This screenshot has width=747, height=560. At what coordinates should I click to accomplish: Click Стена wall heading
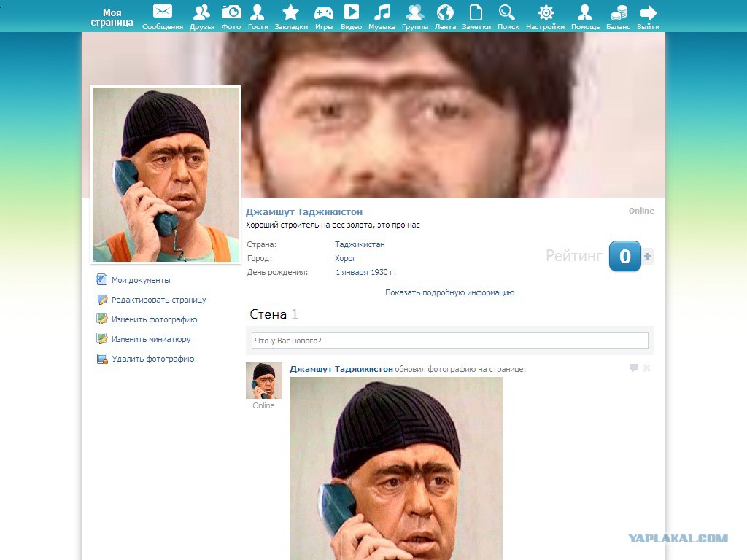tap(268, 314)
